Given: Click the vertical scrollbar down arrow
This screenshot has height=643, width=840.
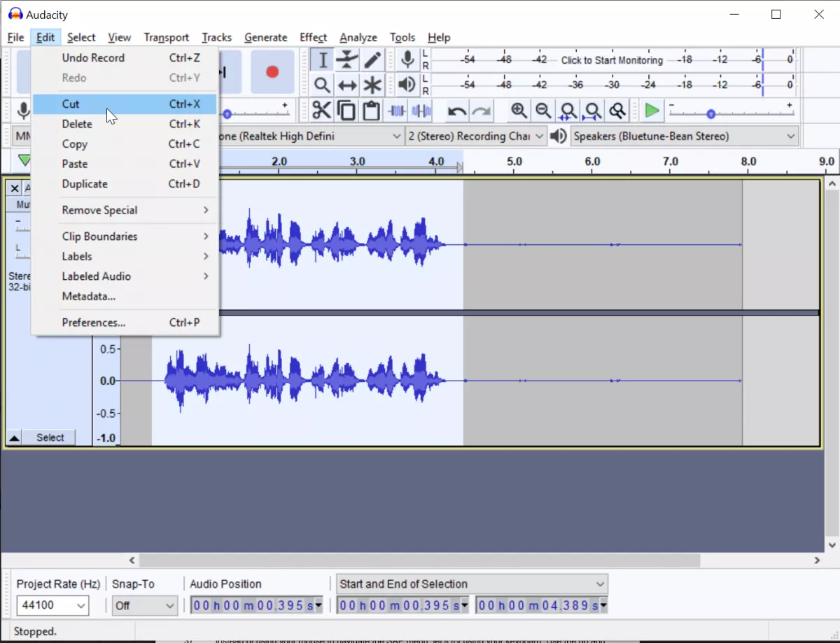Looking at the screenshot, I should click(832, 545).
